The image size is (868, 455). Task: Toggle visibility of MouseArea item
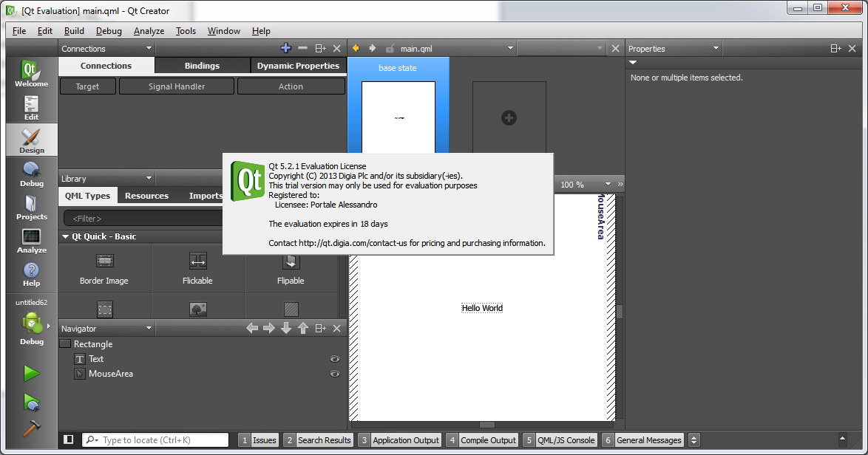click(x=335, y=374)
